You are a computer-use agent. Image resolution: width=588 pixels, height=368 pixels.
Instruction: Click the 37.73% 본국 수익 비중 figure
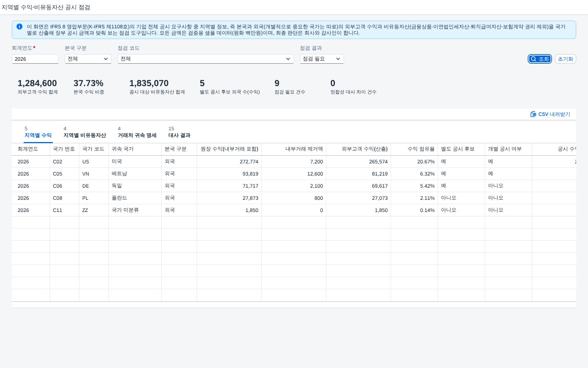(x=88, y=83)
